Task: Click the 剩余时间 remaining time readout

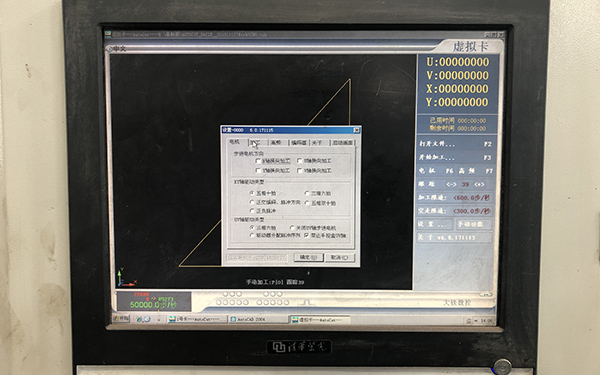Action: click(x=458, y=129)
